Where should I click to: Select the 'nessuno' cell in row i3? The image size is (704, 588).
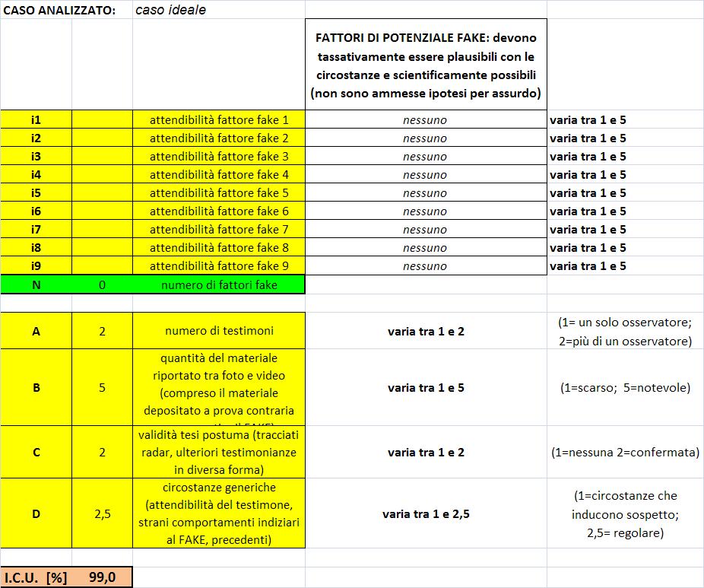426,157
